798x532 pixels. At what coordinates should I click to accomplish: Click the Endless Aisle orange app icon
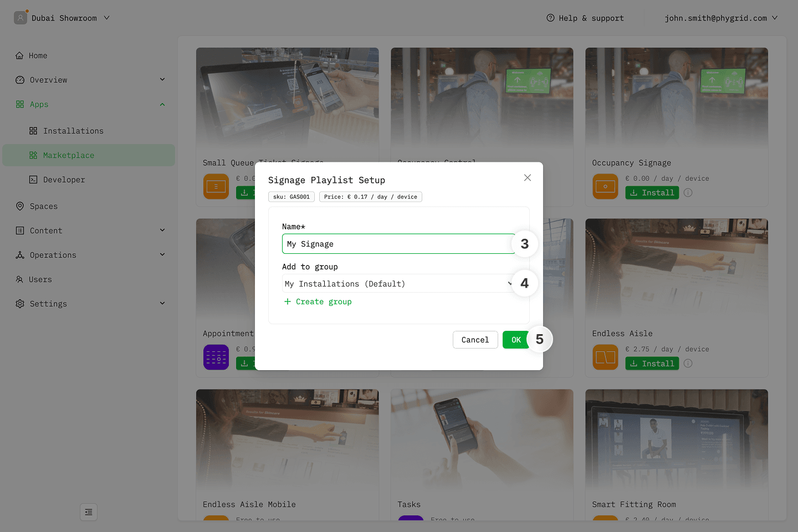(x=605, y=357)
